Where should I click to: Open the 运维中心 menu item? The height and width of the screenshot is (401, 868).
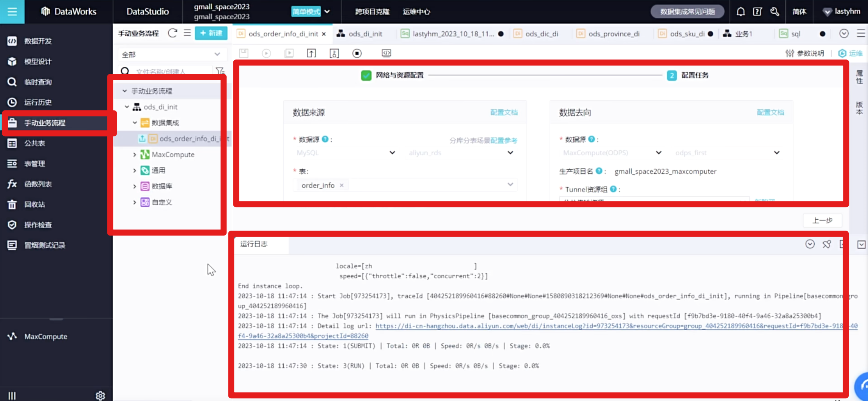416,11
